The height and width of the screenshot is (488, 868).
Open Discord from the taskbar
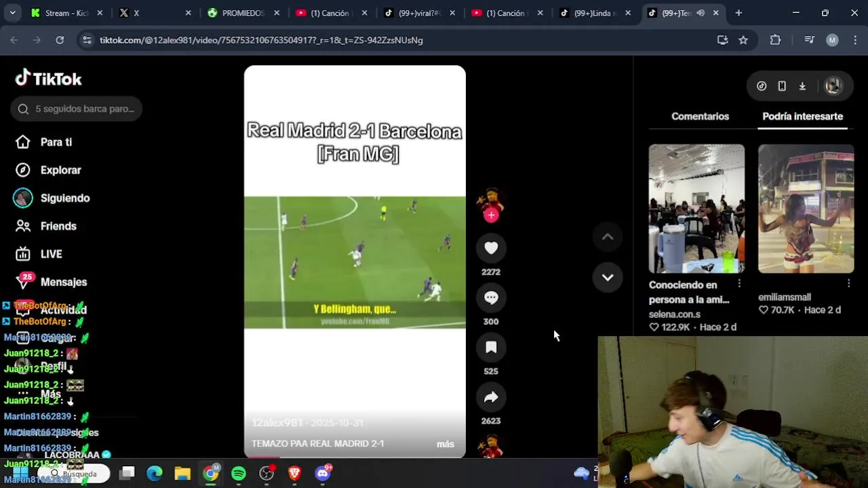tap(323, 473)
